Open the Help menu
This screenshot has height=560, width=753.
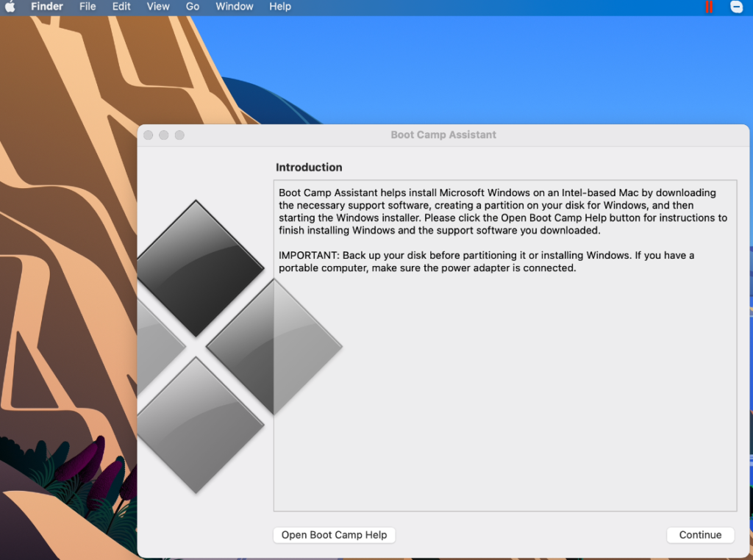[x=280, y=7]
